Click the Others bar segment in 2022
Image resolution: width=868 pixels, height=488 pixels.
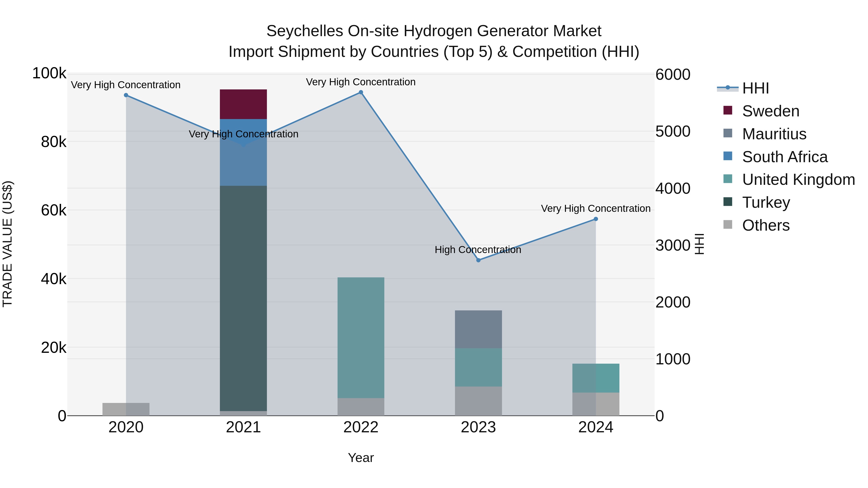(x=361, y=407)
